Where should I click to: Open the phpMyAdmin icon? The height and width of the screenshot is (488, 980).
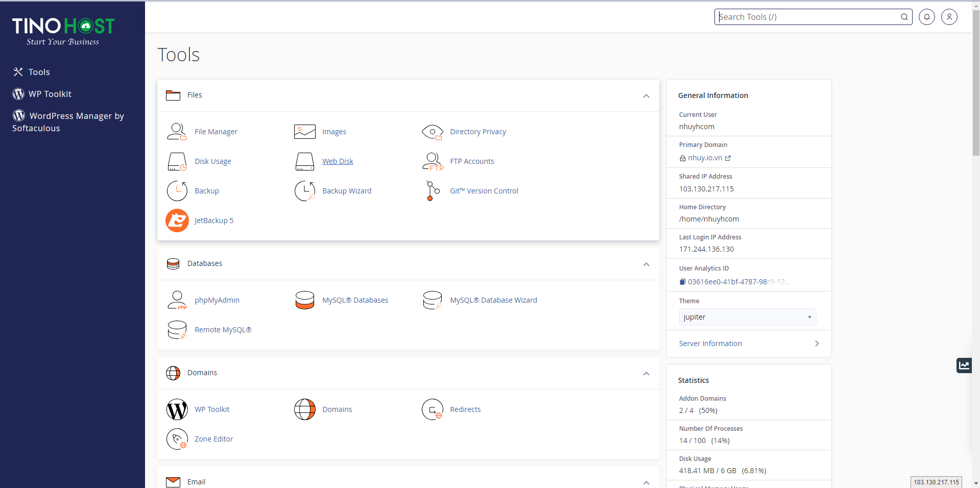coord(177,300)
